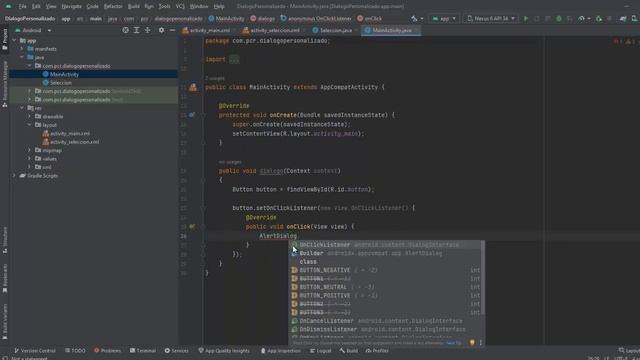Click the Apply Changes icon in the toolbar
The image size is (640, 360).
537,18
